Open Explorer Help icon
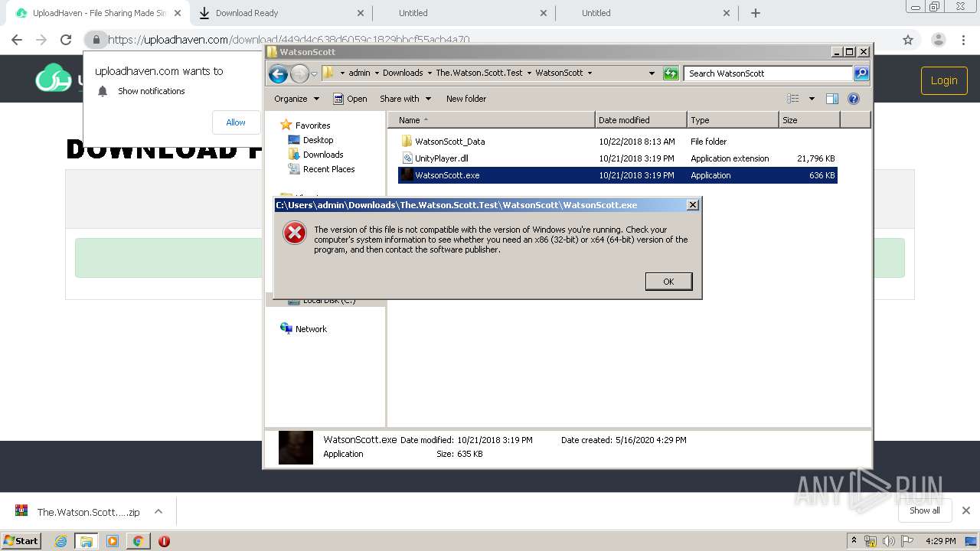This screenshot has width=980, height=551. point(854,99)
